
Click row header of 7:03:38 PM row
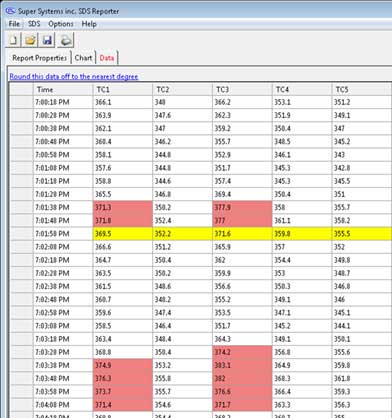(x=21, y=365)
